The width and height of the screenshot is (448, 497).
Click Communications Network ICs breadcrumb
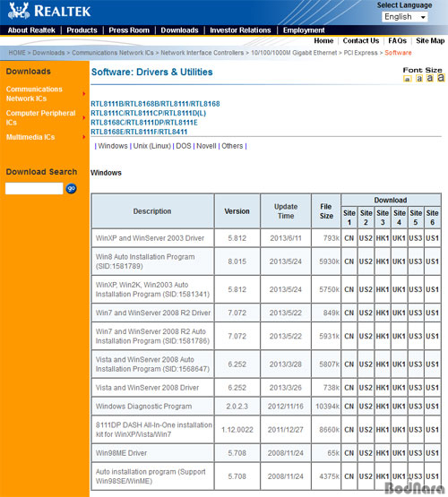click(113, 53)
